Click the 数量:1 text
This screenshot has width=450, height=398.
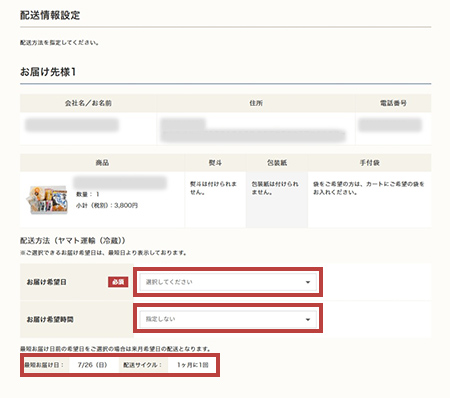pos(87,194)
